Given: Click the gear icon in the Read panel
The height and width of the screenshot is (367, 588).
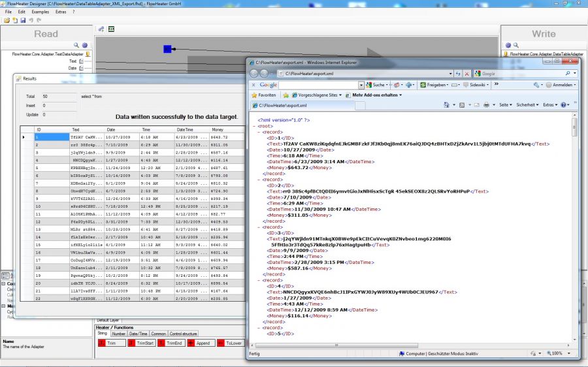Looking at the screenshot, I should (x=85, y=45).
